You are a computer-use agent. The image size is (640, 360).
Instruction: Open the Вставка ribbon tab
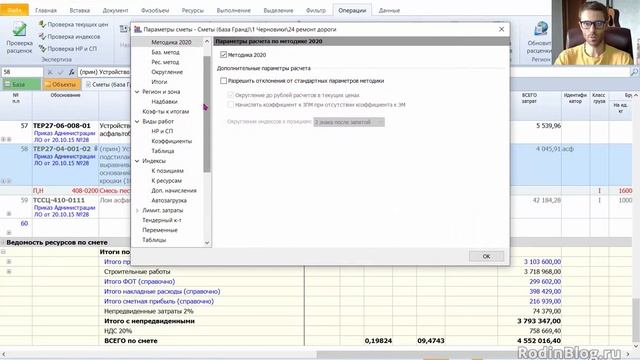point(80,10)
